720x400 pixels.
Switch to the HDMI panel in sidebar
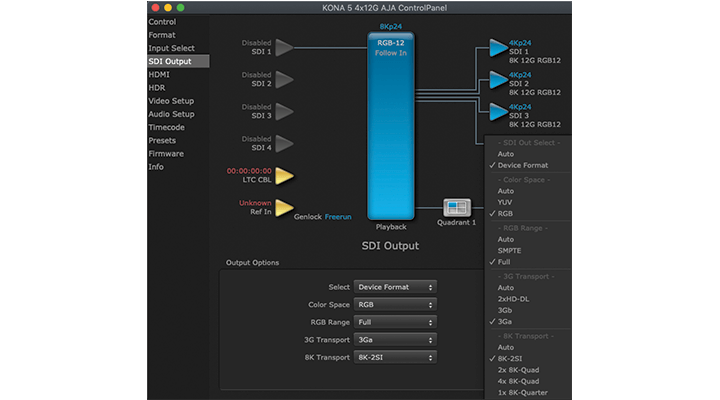pos(158,74)
